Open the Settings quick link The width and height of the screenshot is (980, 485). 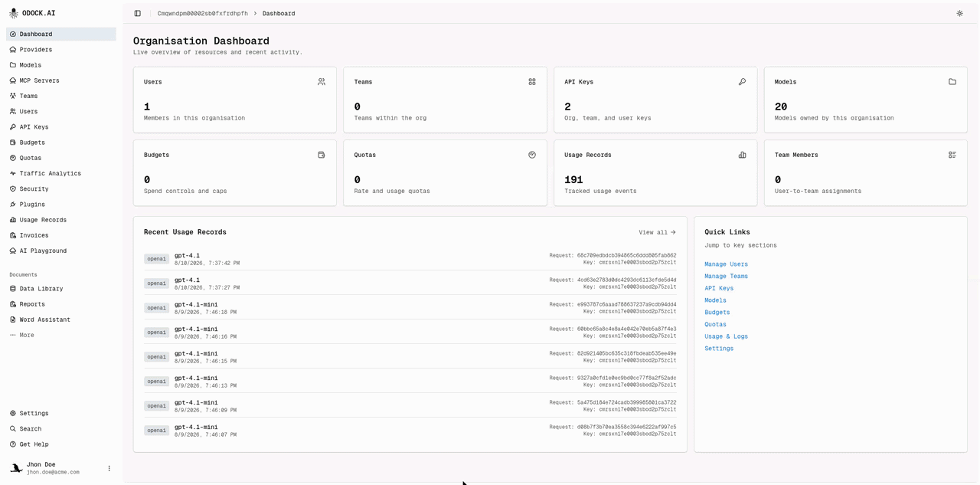[x=719, y=349]
